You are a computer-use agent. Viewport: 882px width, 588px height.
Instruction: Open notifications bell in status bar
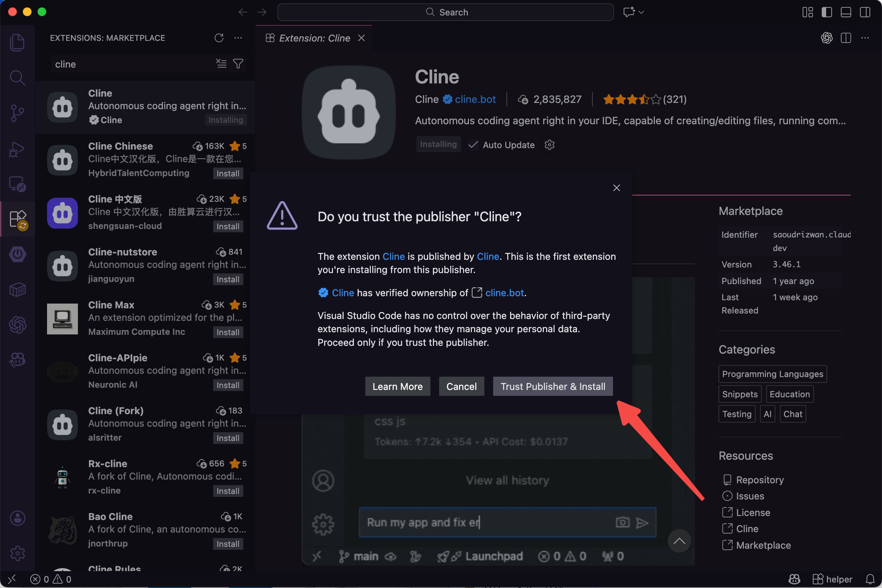pos(870,580)
